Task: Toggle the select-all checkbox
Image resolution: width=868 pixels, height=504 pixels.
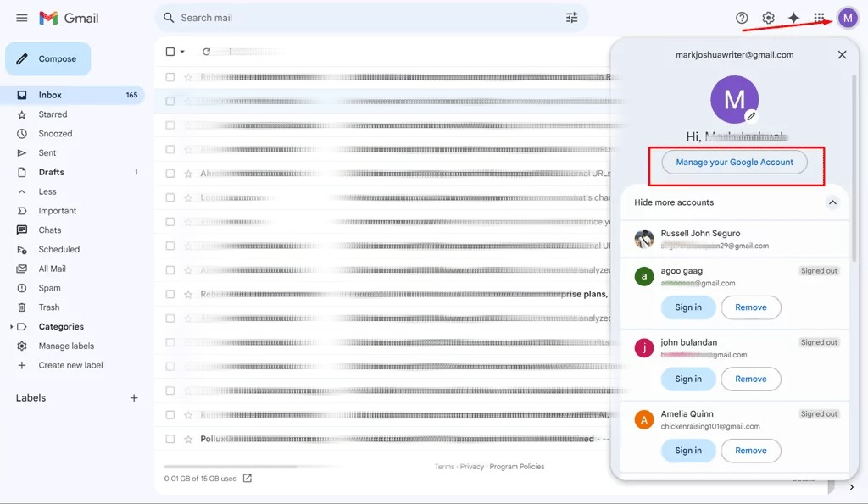Action: click(170, 52)
